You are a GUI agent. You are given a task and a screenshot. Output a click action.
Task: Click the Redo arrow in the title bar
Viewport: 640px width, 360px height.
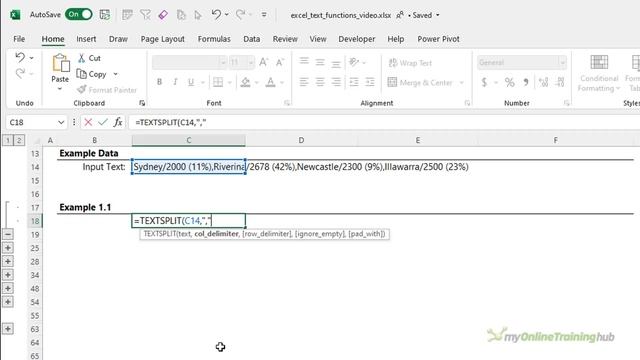tap(240, 15)
